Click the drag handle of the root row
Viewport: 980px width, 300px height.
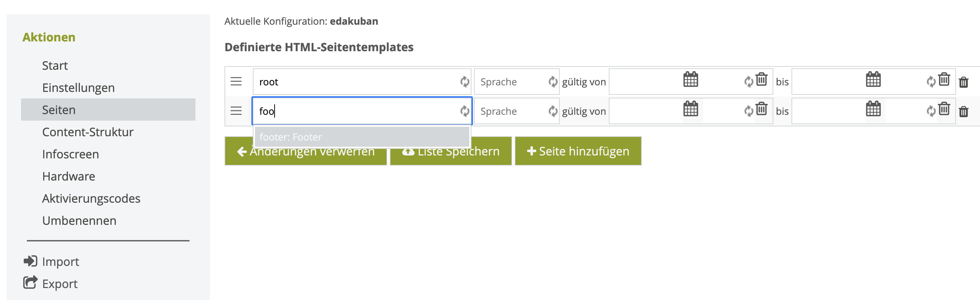coord(236,81)
